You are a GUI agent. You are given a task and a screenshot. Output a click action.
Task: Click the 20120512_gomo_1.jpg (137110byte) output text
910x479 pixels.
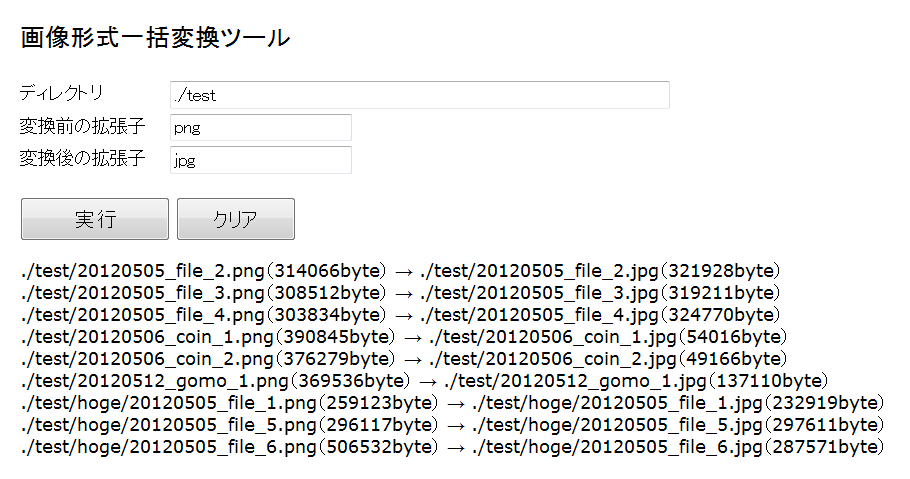(x=636, y=381)
